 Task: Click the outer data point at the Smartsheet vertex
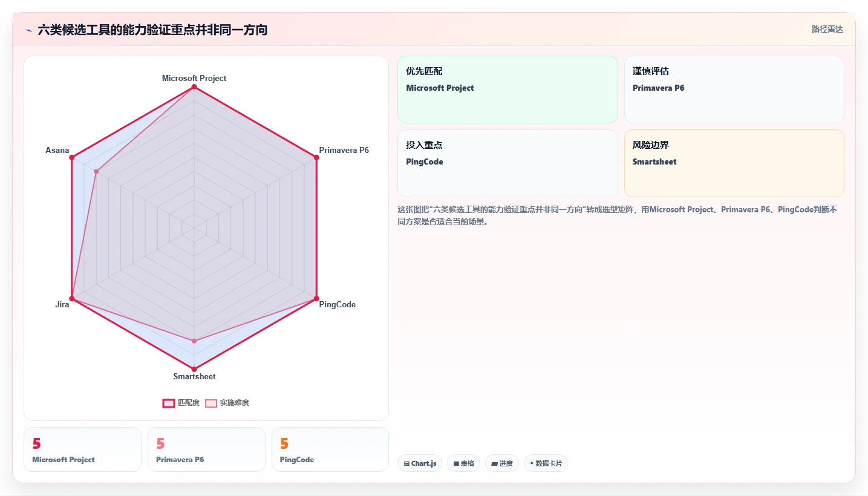pos(194,369)
